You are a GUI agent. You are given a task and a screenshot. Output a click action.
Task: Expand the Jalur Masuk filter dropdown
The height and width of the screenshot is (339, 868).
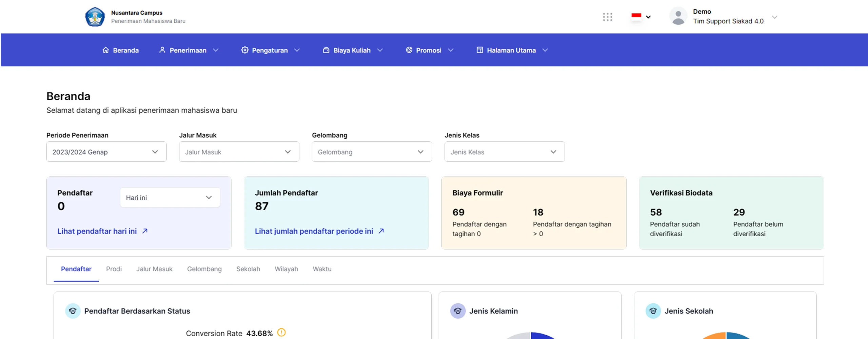coord(239,152)
